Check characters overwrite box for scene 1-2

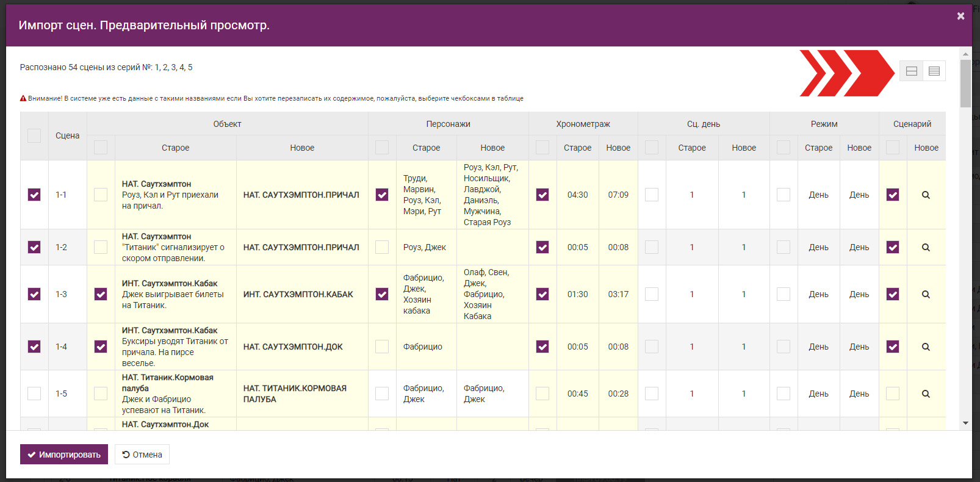tap(382, 247)
